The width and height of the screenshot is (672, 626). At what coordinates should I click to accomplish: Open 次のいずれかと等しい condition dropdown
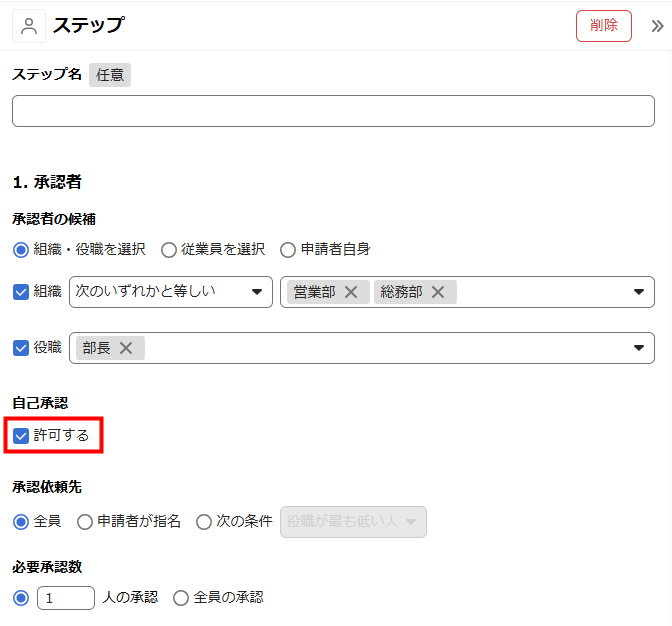point(170,292)
